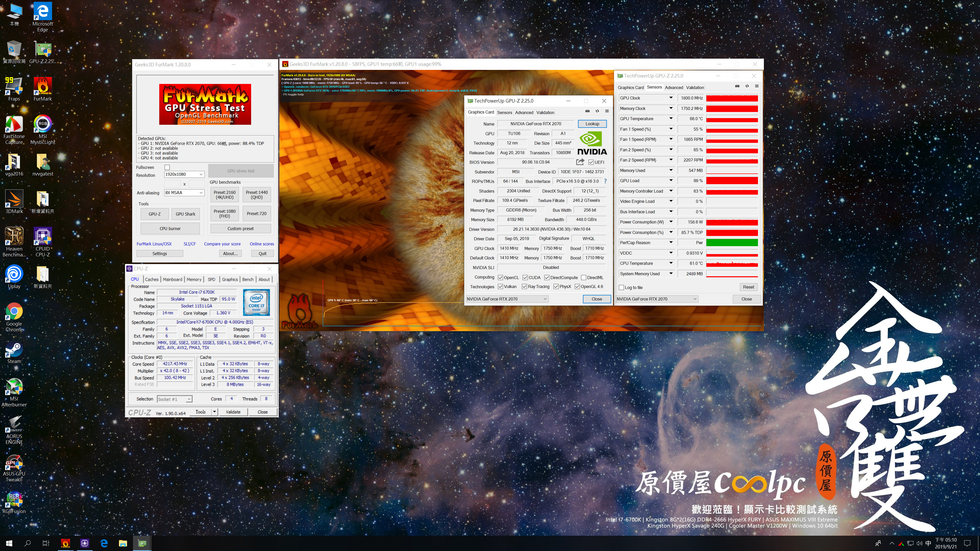Toggle the Fullscreen checkbox in FurMark

(x=167, y=167)
